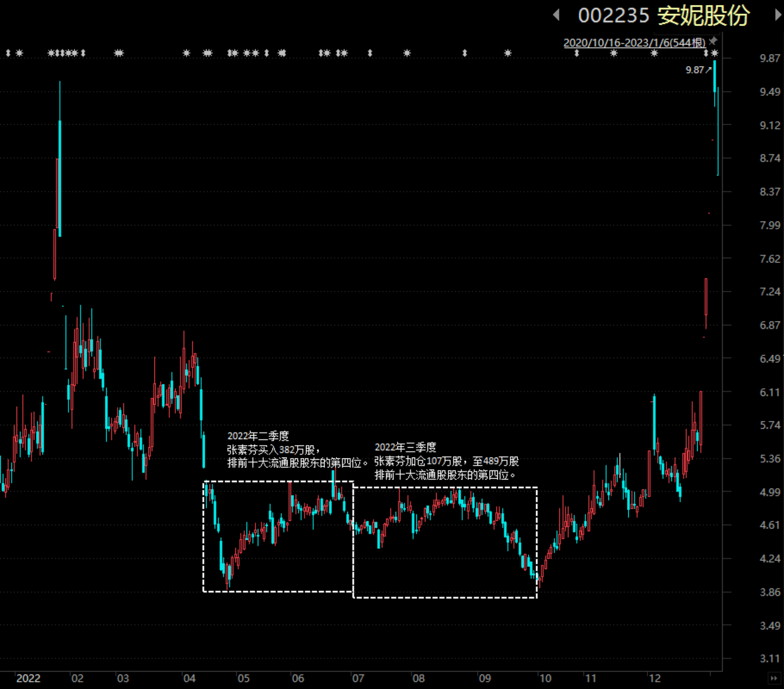Click the 002235 安妮股份 stock title
784x689 pixels.
click(x=663, y=16)
